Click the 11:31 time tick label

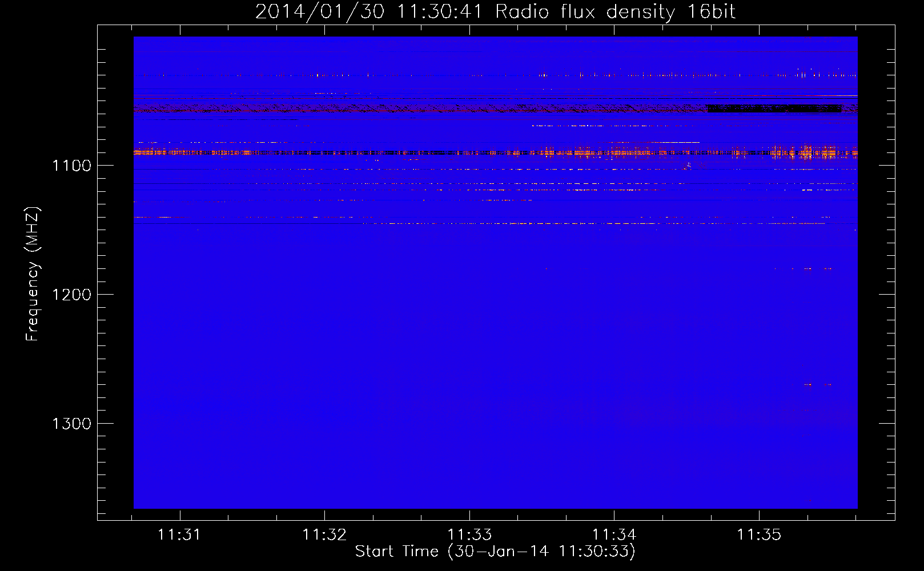[x=179, y=534]
